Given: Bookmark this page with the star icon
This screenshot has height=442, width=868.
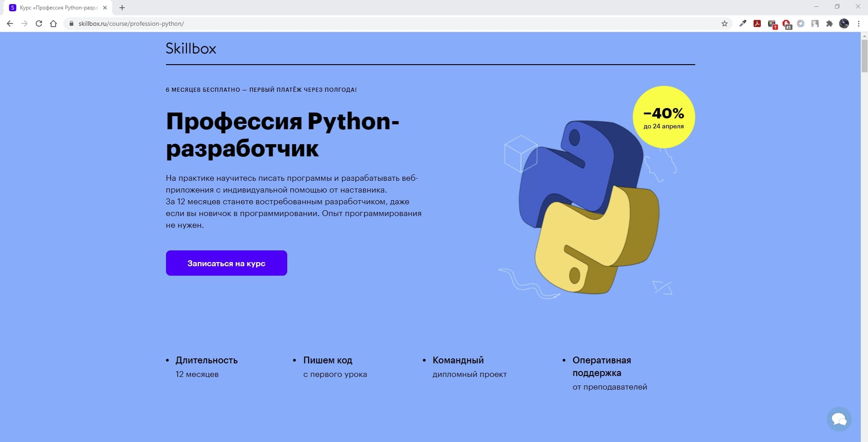Looking at the screenshot, I should click(x=725, y=24).
